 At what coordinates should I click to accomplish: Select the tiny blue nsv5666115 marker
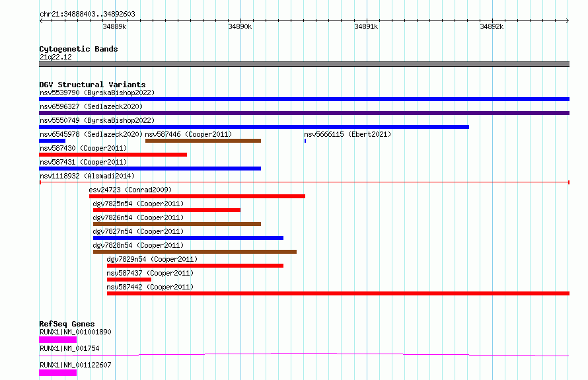tap(305, 141)
